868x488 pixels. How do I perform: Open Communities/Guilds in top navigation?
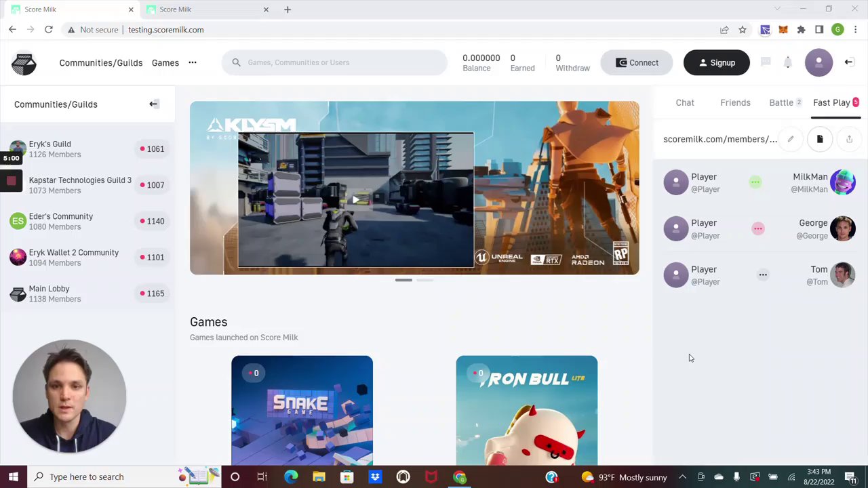(101, 62)
